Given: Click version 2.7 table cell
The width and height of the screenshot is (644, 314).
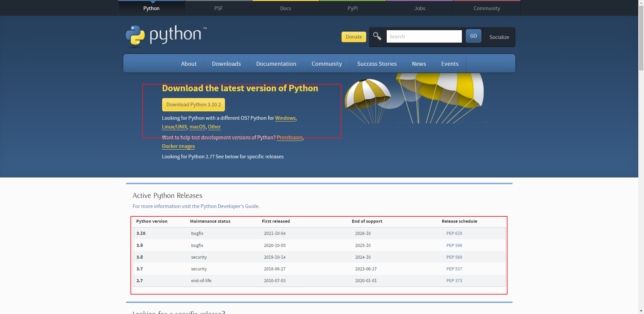Looking at the screenshot, I should pos(140,281).
